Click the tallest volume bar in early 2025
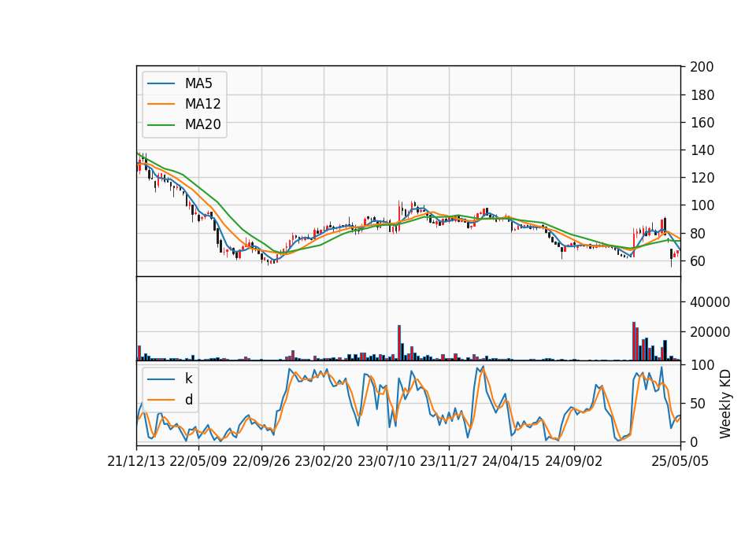Viewport: 756px width, 543px height. (634, 341)
